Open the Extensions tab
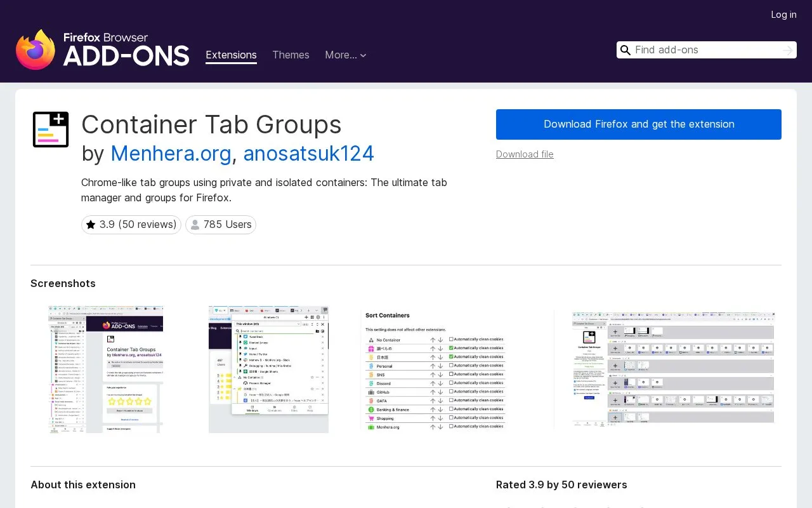This screenshot has height=508, width=812. click(x=231, y=55)
